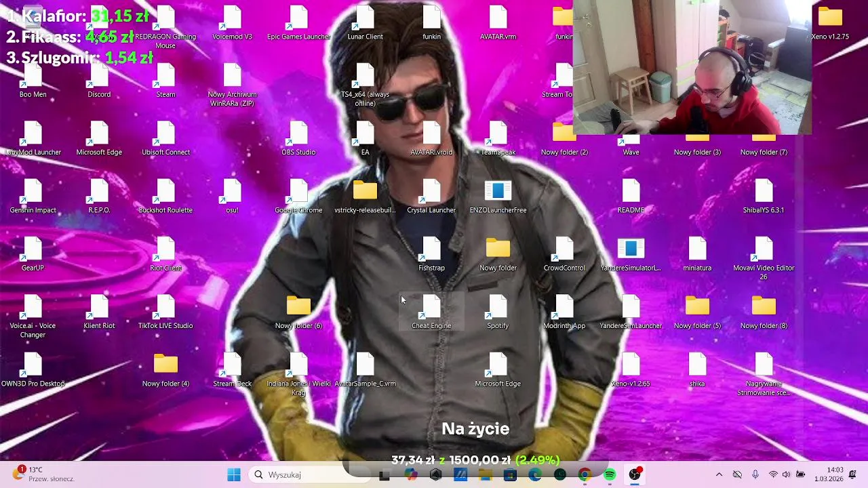Select the GearUP desktop shortcut
This screenshot has height=488, width=868.
click(x=33, y=256)
